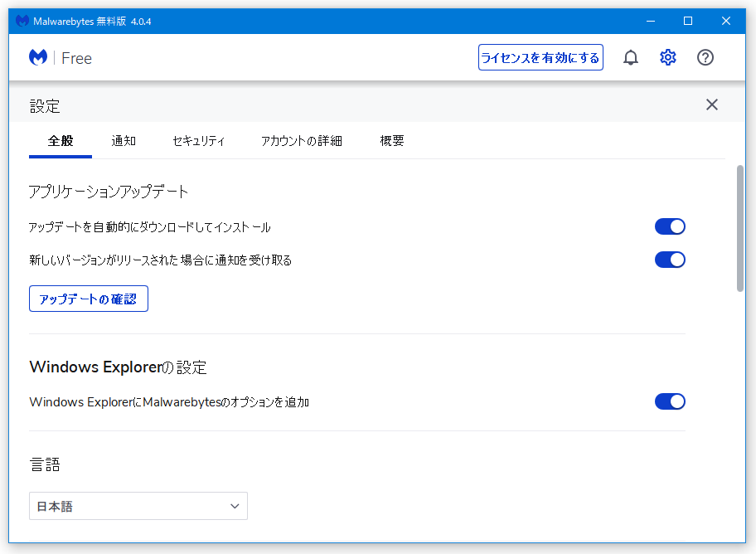The width and height of the screenshot is (756, 554).
Task: Click the 設定 panel title
Action: [x=45, y=106]
